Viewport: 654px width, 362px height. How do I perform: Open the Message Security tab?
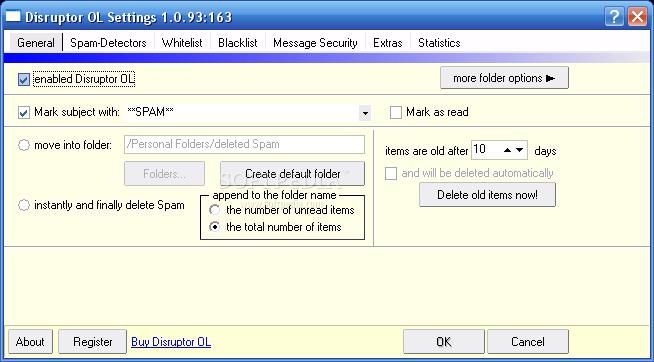pyautogui.click(x=315, y=43)
